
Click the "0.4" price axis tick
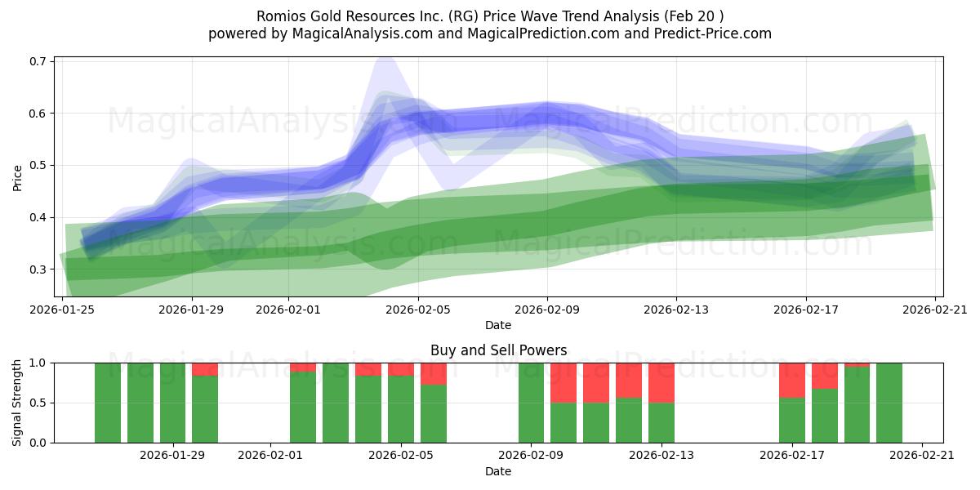(39, 217)
